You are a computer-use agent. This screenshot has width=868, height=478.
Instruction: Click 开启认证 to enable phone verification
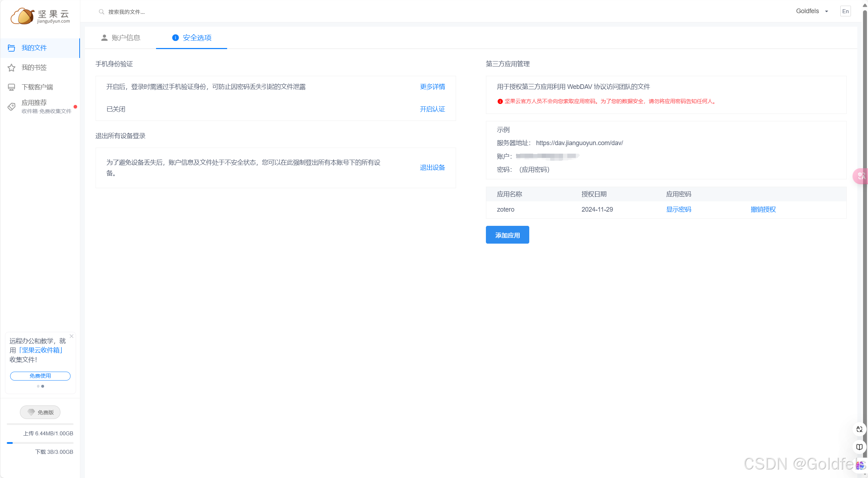coord(432,109)
